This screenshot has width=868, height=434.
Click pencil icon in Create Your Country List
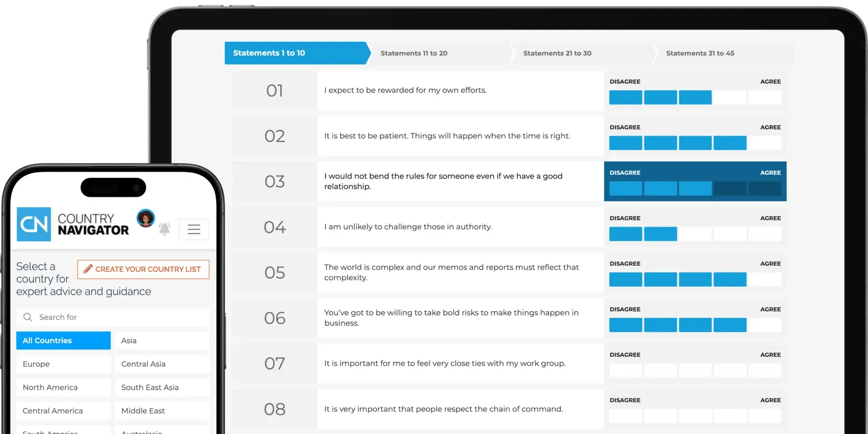[88, 269]
